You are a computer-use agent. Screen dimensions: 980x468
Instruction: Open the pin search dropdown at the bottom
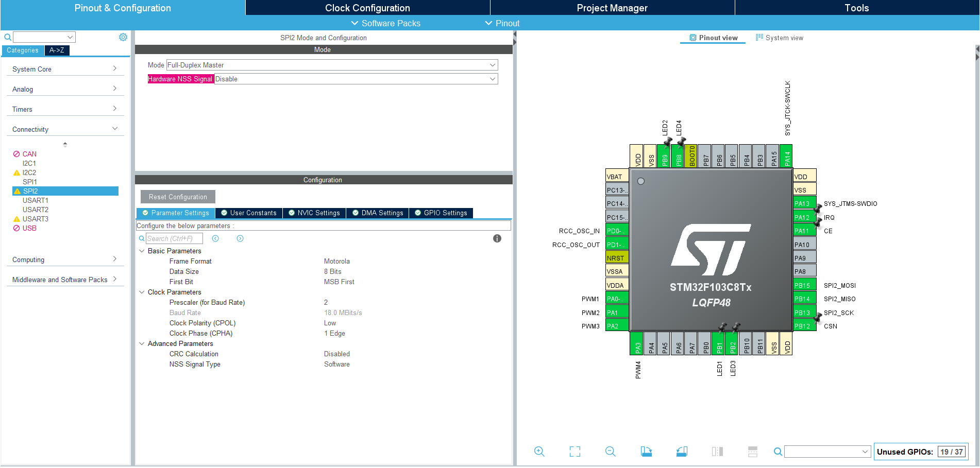(x=827, y=452)
